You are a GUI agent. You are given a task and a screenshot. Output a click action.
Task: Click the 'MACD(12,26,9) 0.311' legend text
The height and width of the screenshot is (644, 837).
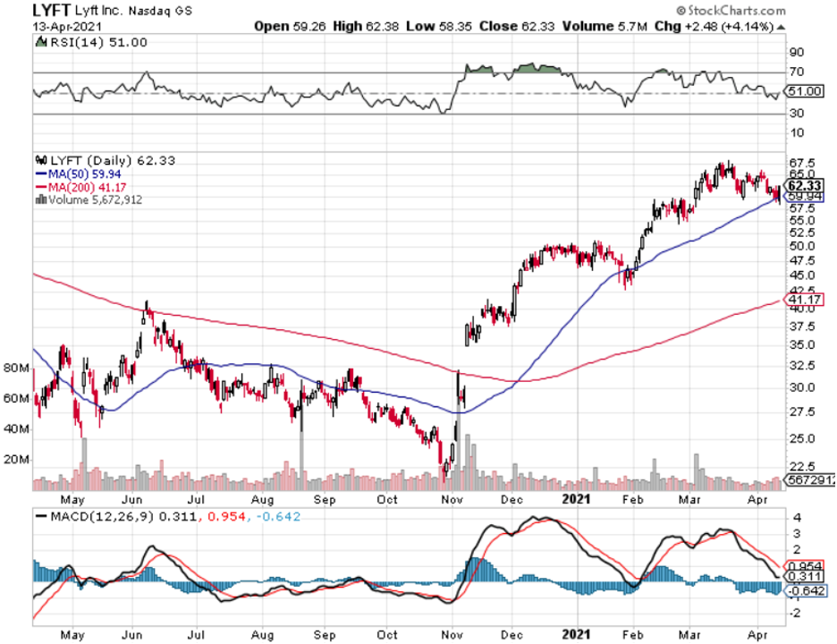point(123,516)
